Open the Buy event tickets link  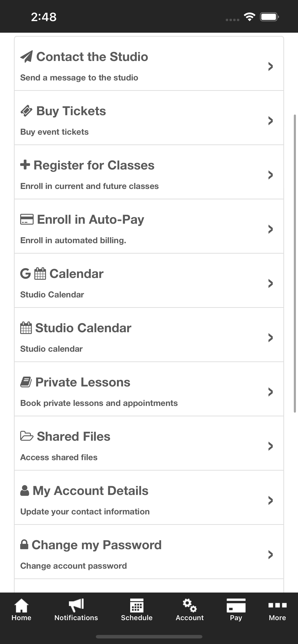coord(54,132)
